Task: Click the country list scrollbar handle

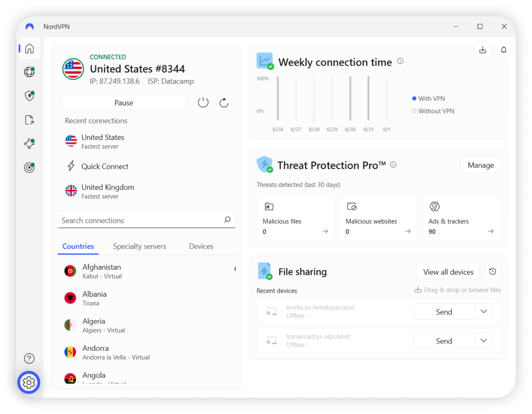Action: pyautogui.click(x=235, y=269)
